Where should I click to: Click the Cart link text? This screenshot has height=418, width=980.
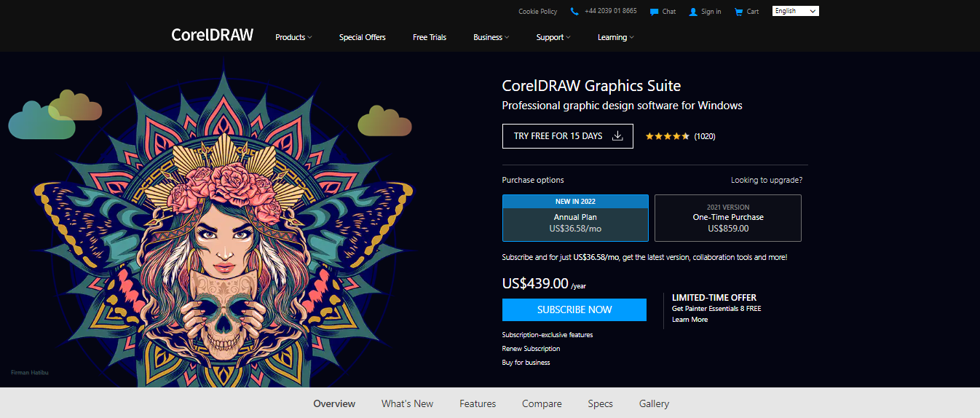pos(753,12)
